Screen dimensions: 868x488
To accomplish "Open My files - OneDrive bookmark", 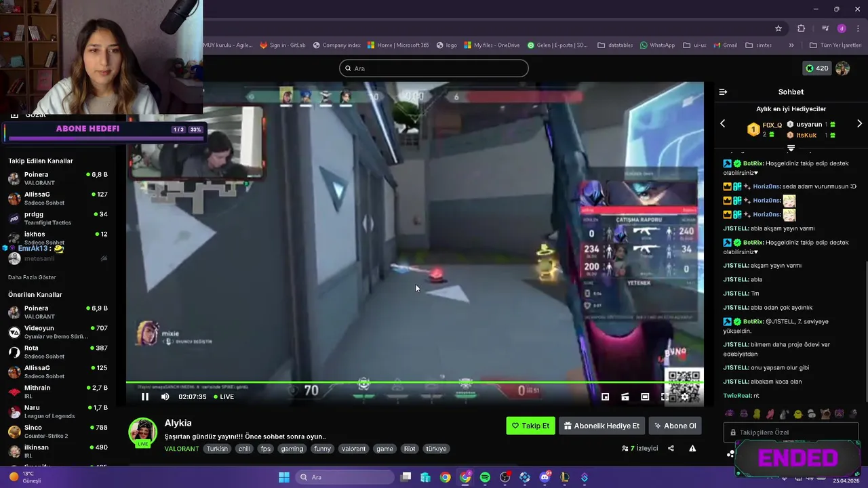I will [492, 45].
